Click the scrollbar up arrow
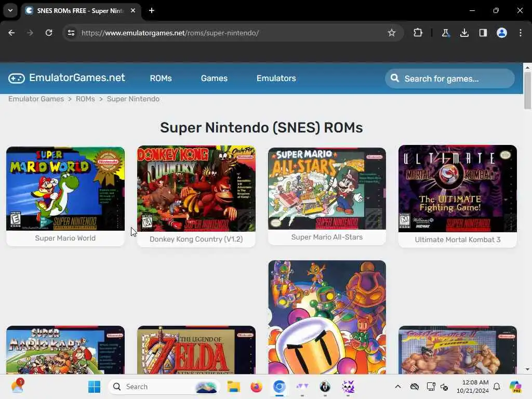The width and height of the screenshot is (532, 399). 527,67
